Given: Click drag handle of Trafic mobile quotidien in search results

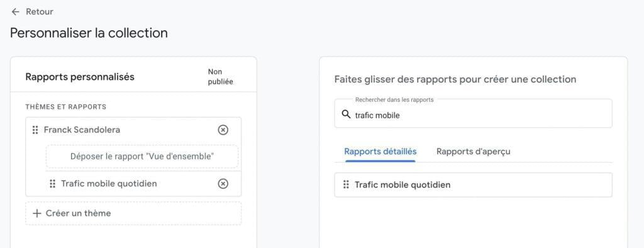Looking at the screenshot, I should [x=346, y=184].
